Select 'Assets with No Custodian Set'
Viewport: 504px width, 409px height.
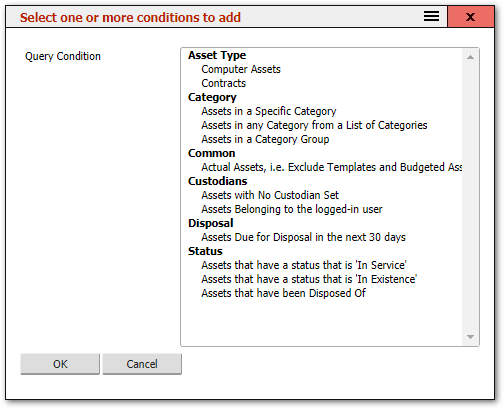[x=270, y=195]
